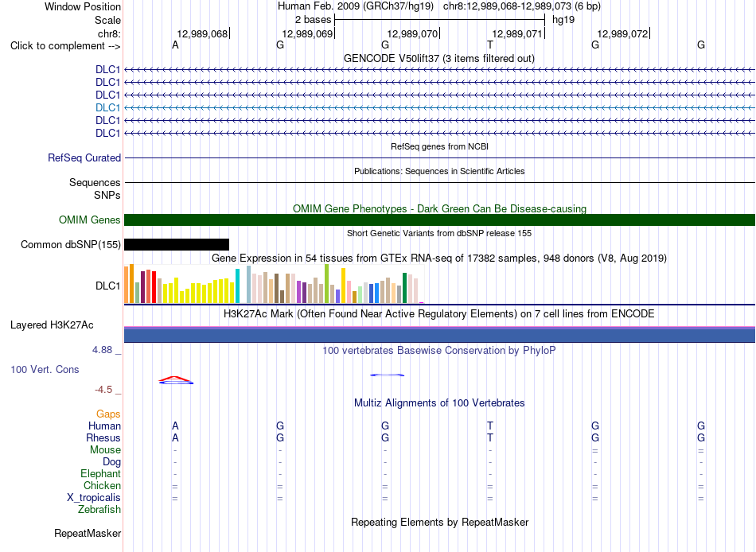Click the black dbSNP variant block
Image resolution: width=756 pixels, height=552 pixels.
(x=177, y=244)
